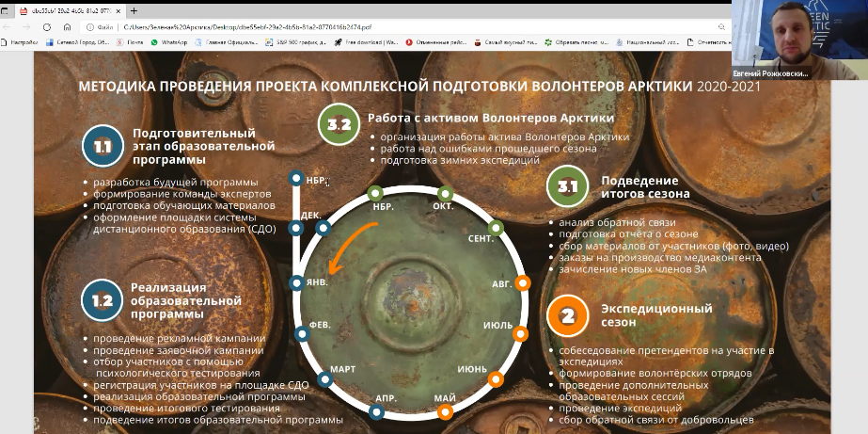Open the Настройки bookmark

pos(20,42)
